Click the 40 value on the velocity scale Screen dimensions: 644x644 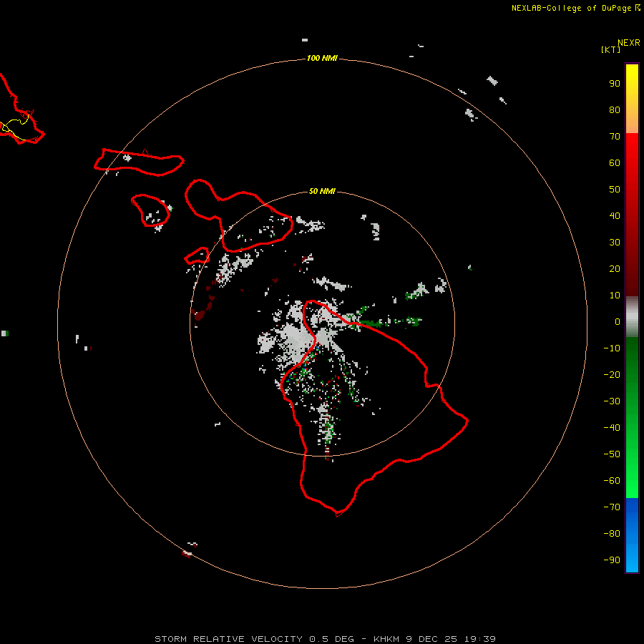pos(615,216)
